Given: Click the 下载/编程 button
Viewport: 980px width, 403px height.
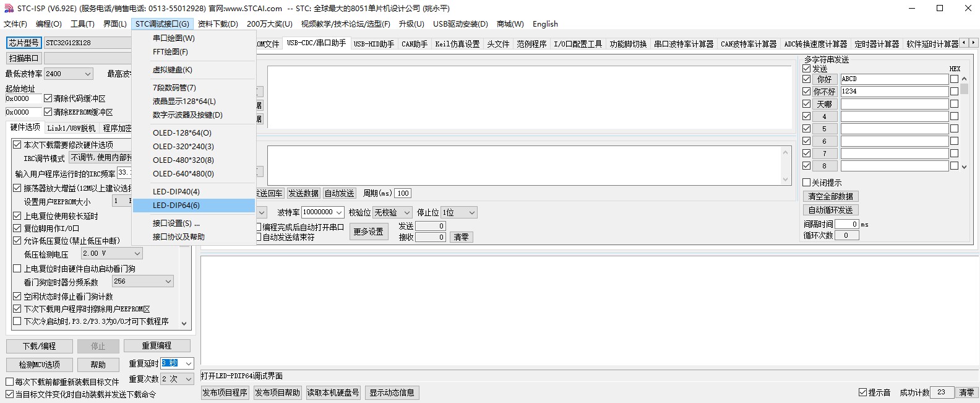Looking at the screenshot, I should pyautogui.click(x=40, y=346).
